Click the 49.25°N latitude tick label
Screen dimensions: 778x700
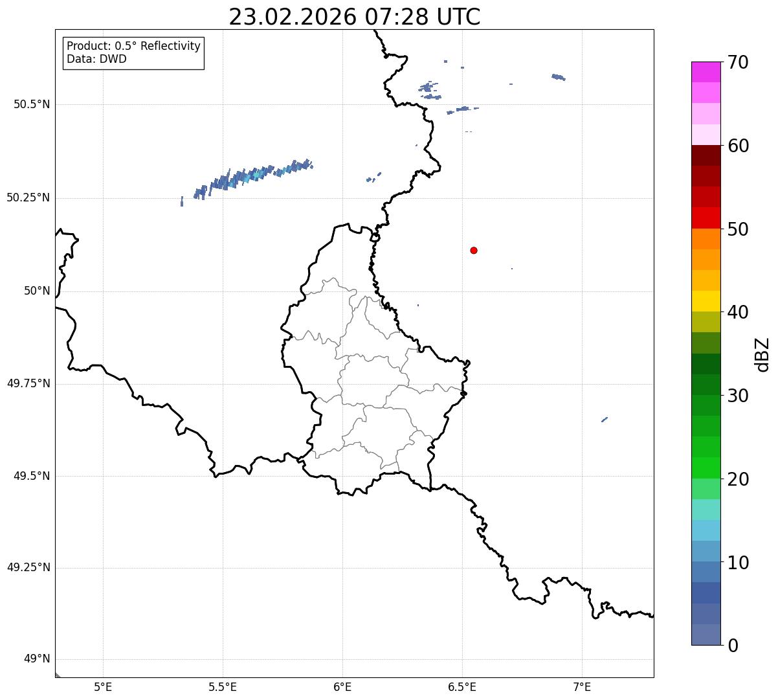[x=28, y=568]
